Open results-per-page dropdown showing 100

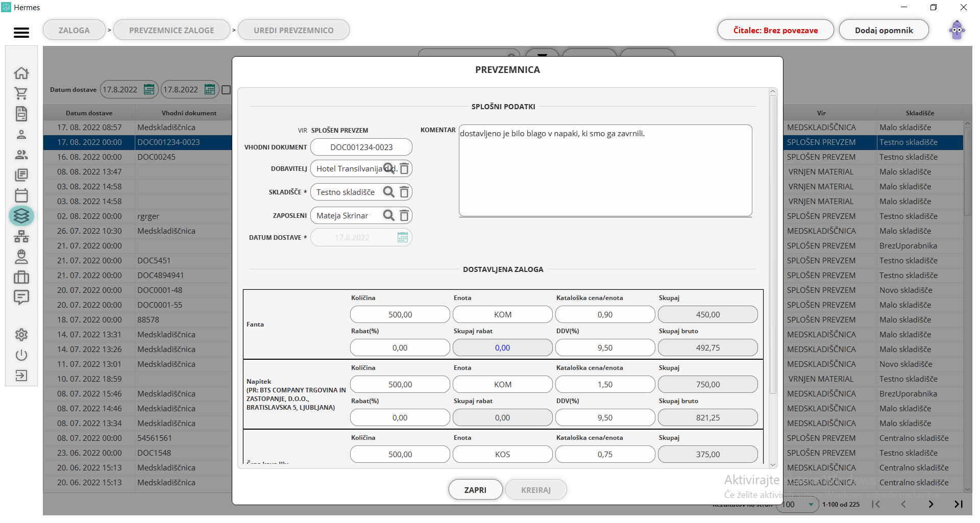798,504
